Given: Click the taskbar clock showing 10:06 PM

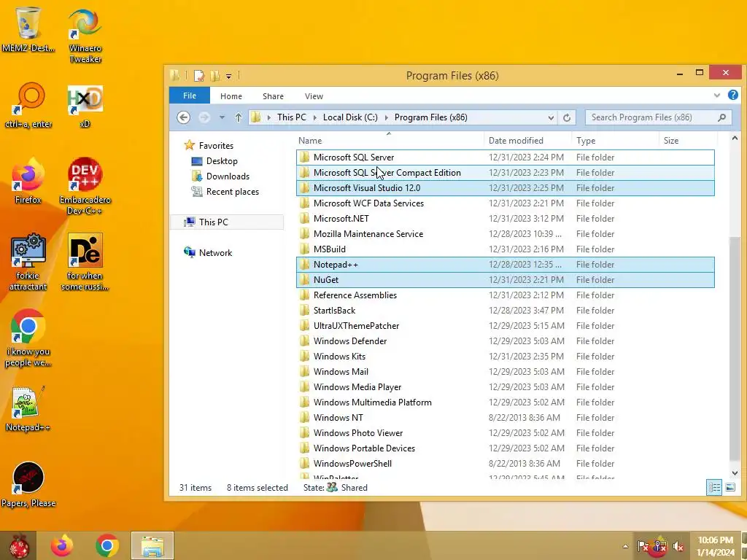Looking at the screenshot, I should coord(716,546).
